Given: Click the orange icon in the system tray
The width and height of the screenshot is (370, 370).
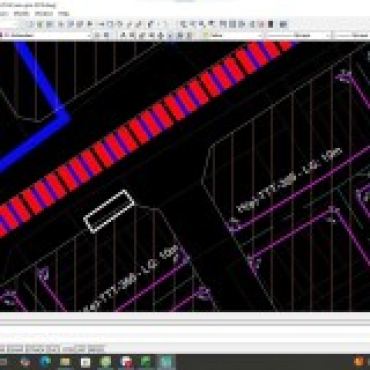Looking at the screenshot, I should (359, 362).
